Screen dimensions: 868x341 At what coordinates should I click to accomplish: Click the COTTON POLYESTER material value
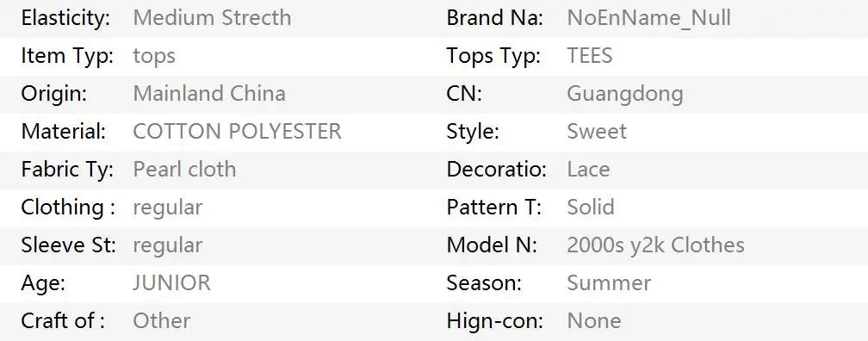coord(237,132)
